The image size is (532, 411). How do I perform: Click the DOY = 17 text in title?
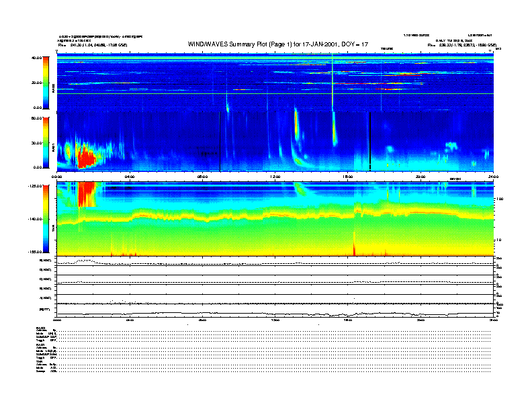pos(355,44)
